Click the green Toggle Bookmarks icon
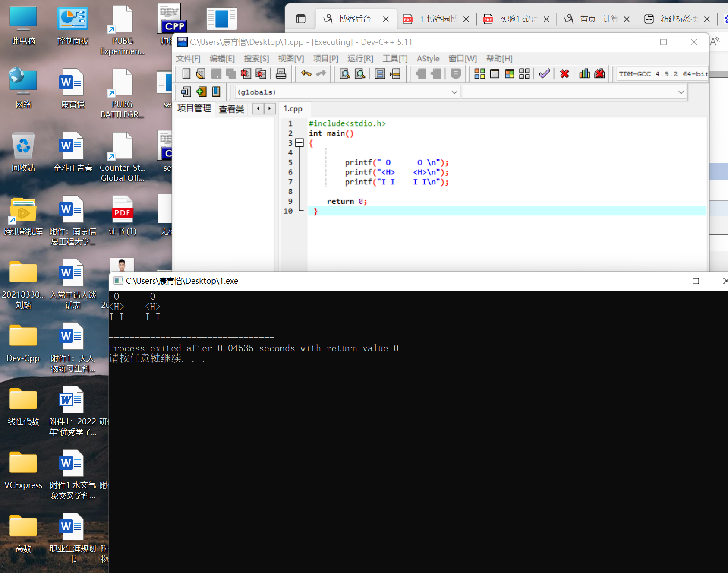Viewport: 728px width, 573px height. pyautogui.click(x=201, y=92)
